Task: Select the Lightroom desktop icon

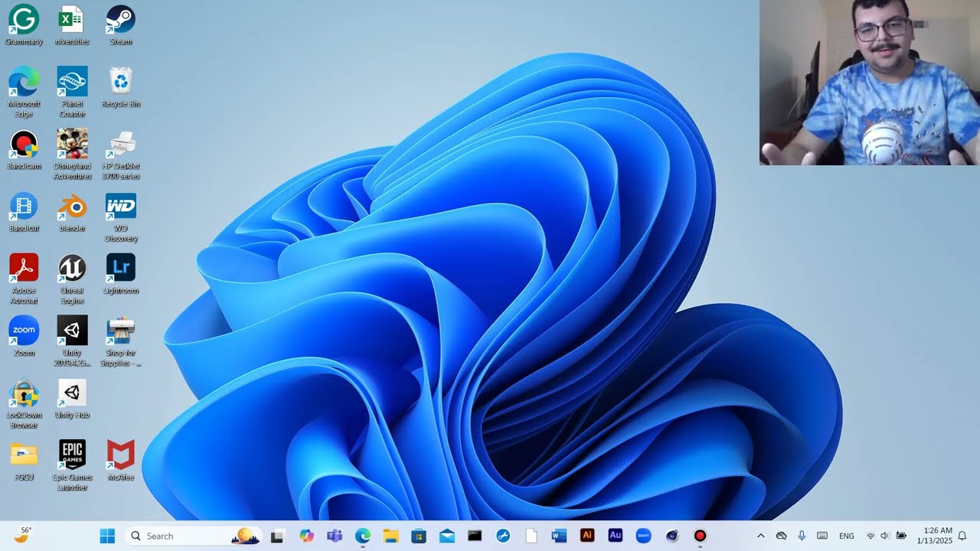Action: point(120,269)
